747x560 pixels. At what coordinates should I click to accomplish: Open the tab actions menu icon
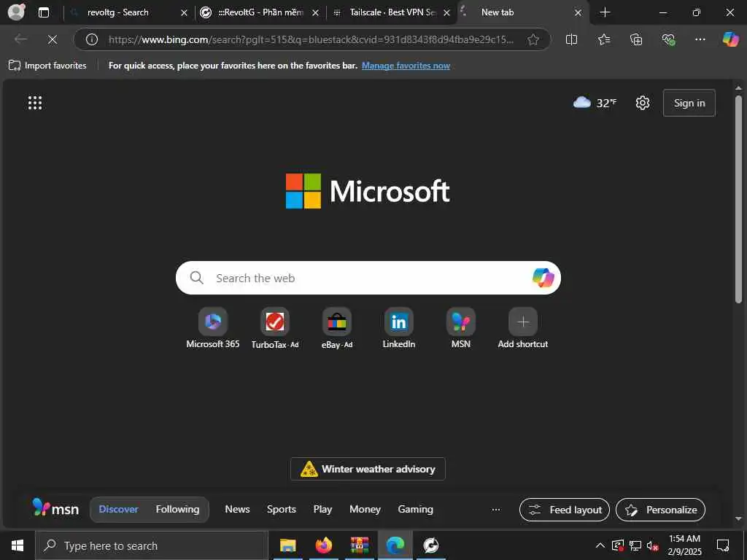(x=43, y=12)
